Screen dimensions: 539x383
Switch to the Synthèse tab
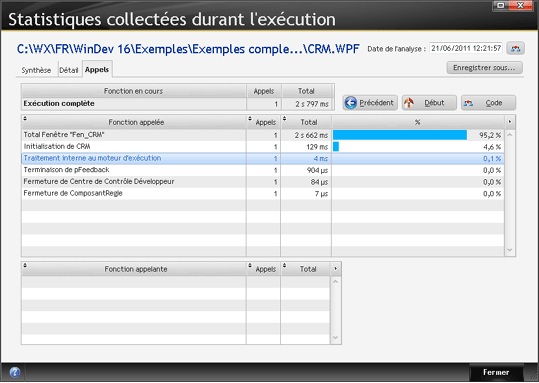(x=36, y=70)
